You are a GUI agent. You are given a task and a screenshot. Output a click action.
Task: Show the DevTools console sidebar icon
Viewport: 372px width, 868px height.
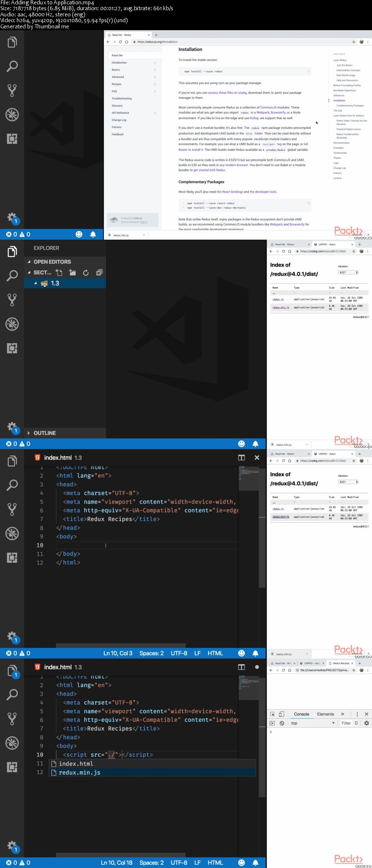[x=272, y=723]
